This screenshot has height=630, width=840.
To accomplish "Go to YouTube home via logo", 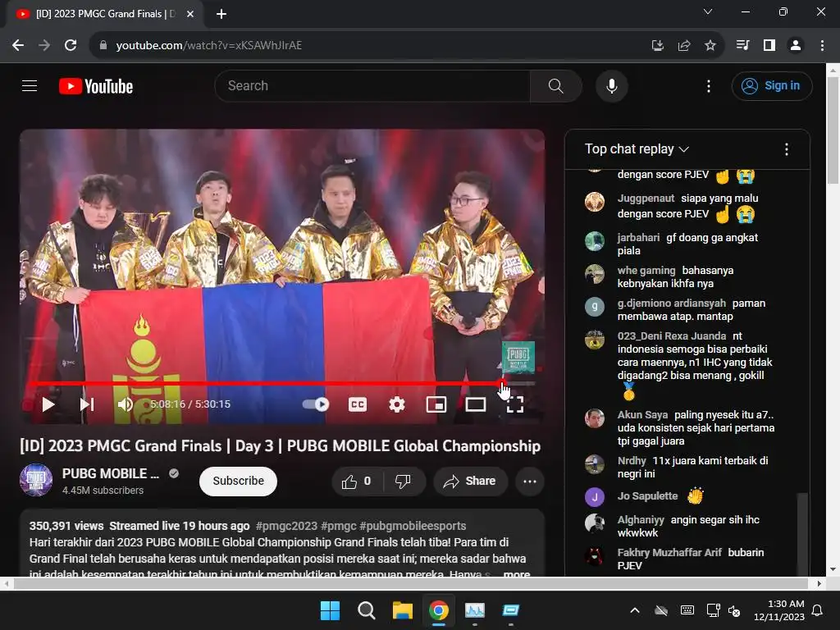I will point(96,86).
